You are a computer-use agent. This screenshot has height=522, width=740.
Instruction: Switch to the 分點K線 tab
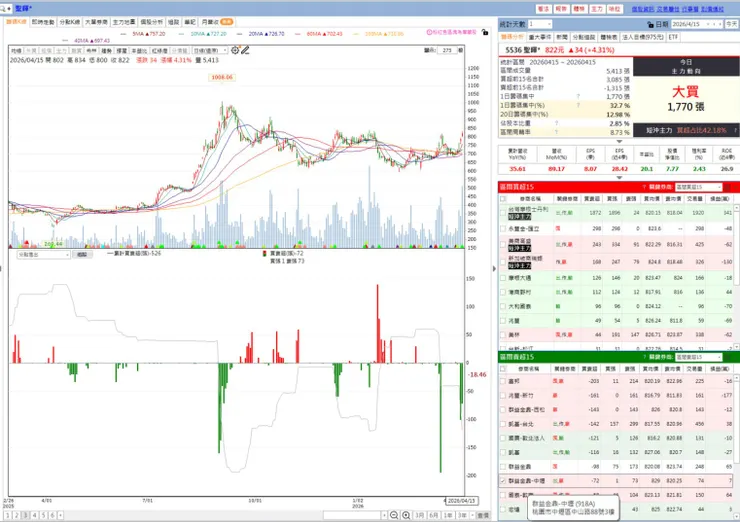pyautogui.click(x=69, y=22)
